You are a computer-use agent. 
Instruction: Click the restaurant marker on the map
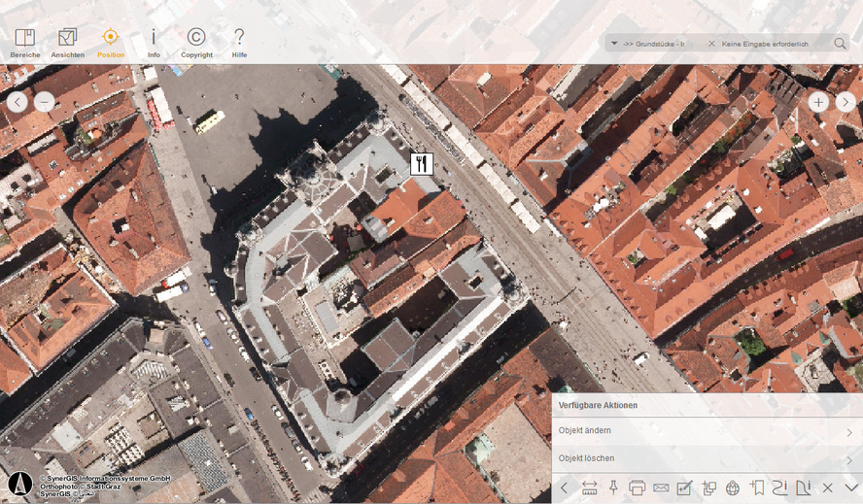tap(421, 164)
